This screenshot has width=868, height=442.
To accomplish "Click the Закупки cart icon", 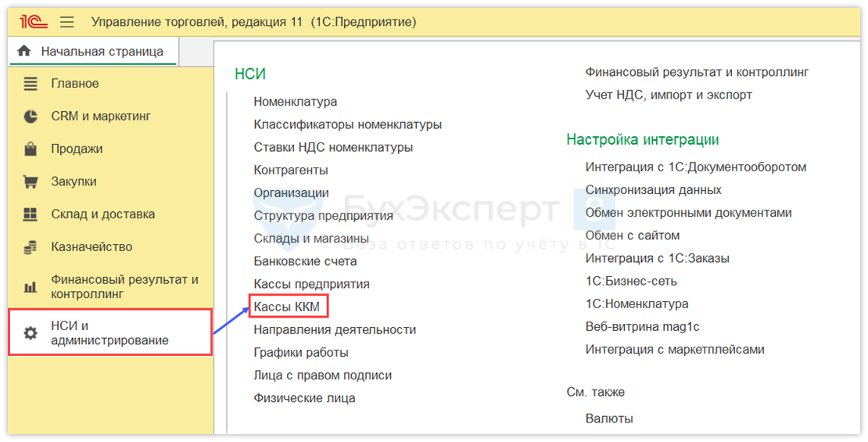I will [30, 181].
